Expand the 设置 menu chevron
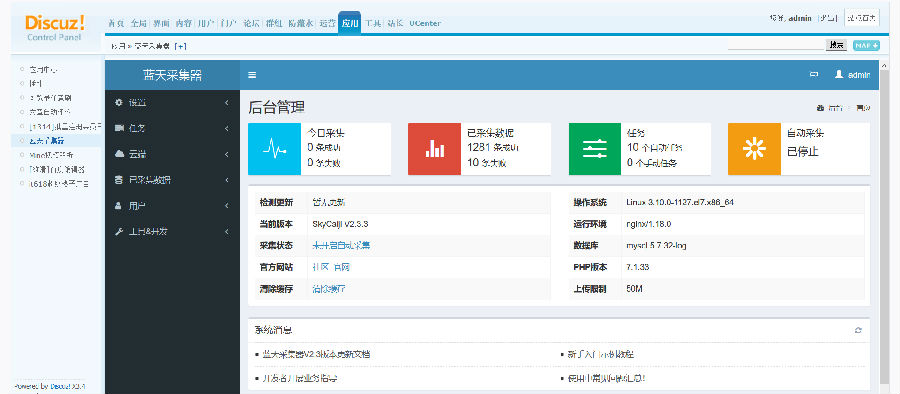900x394 pixels. pyautogui.click(x=227, y=102)
